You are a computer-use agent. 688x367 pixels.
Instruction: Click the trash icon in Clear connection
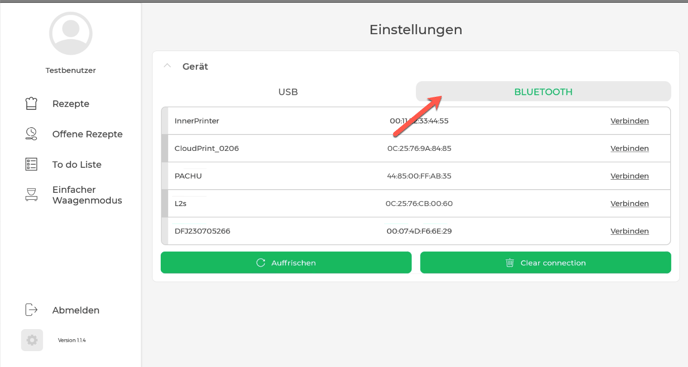tap(509, 263)
